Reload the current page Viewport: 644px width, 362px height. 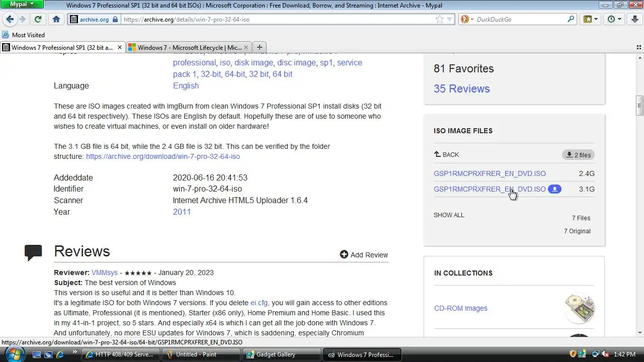[x=38, y=19]
